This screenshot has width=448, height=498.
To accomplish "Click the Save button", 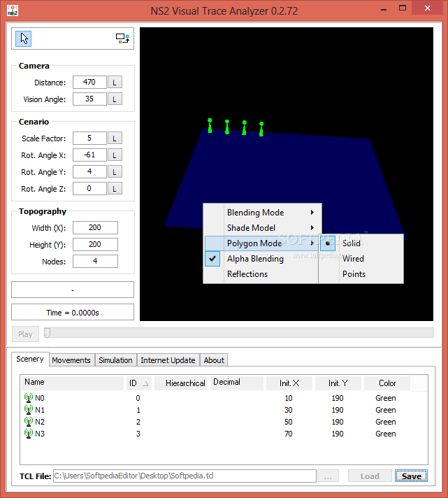I will 411,476.
